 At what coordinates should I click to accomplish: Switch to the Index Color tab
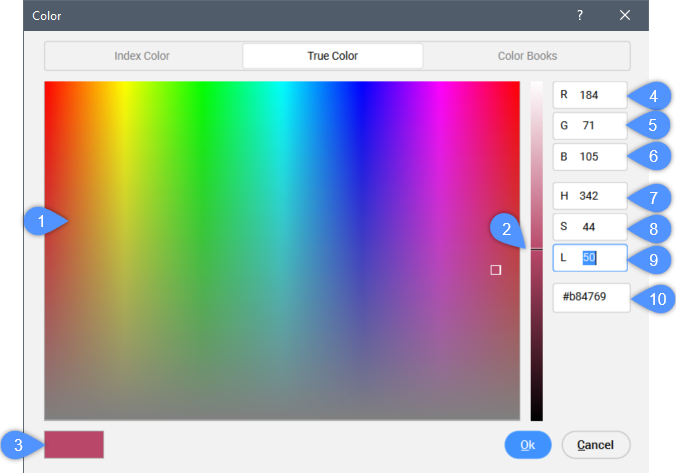[x=142, y=56]
